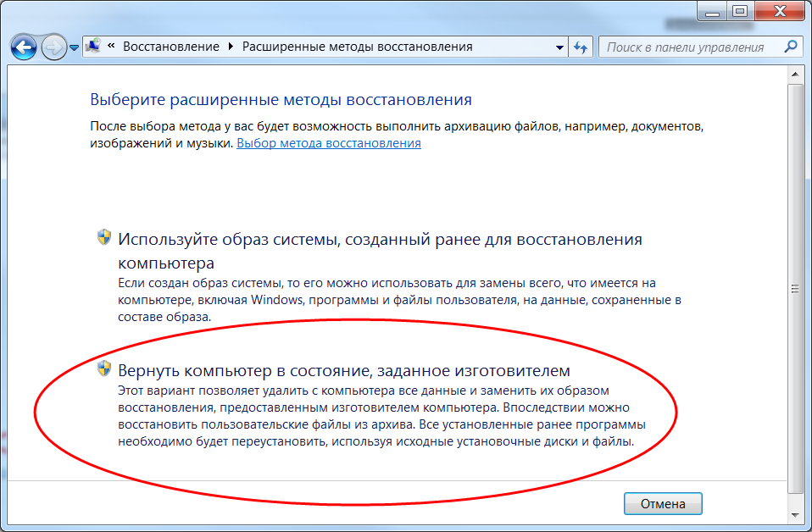Screen dimensions: 812x532
Task: Click heading Выберите расширенные методы восстановления
Action: 281,99
